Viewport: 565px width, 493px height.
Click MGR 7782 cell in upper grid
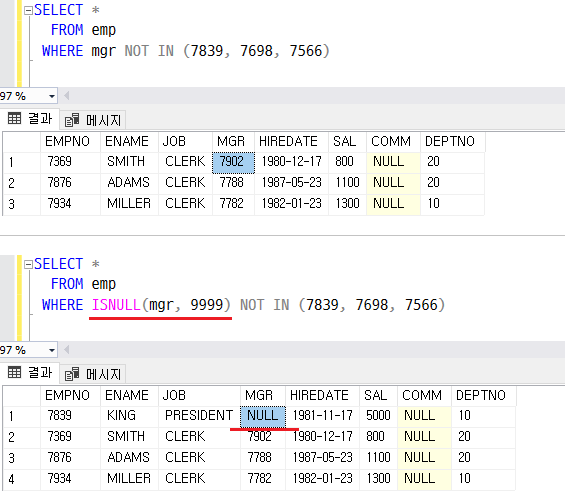[233, 204]
